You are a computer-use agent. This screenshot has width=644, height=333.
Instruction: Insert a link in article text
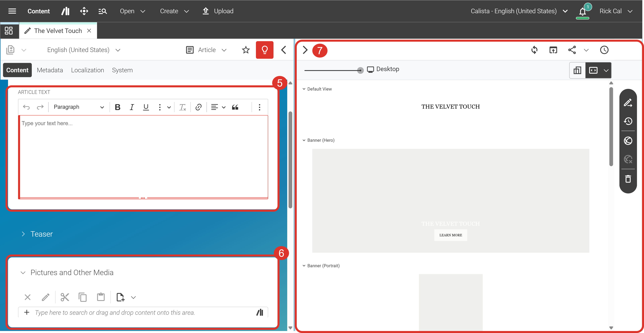click(199, 107)
